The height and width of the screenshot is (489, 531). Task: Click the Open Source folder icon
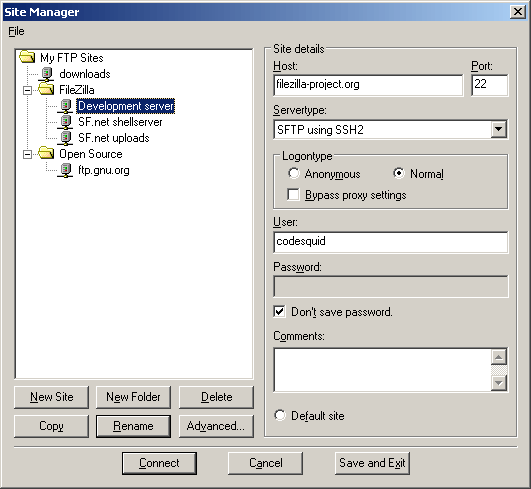click(x=46, y=153)
